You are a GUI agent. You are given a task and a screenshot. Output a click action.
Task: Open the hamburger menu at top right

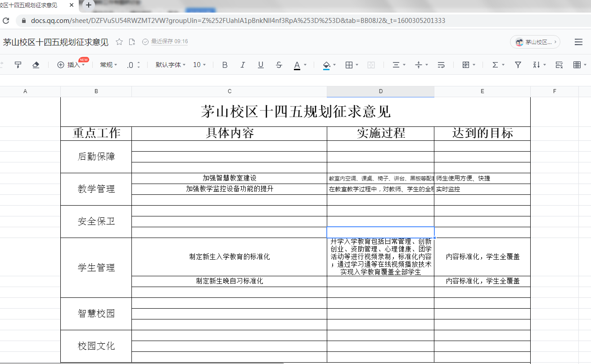coord(579,42)
